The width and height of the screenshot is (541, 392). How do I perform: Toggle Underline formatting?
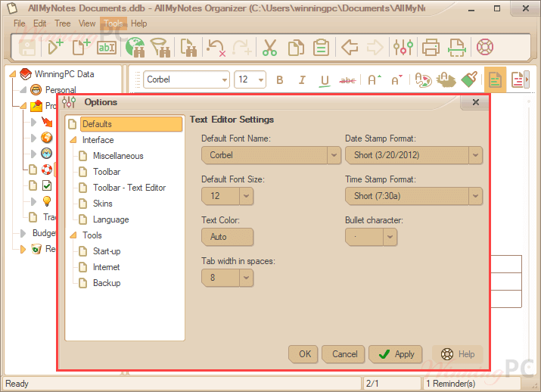click(x=325, y=81)
